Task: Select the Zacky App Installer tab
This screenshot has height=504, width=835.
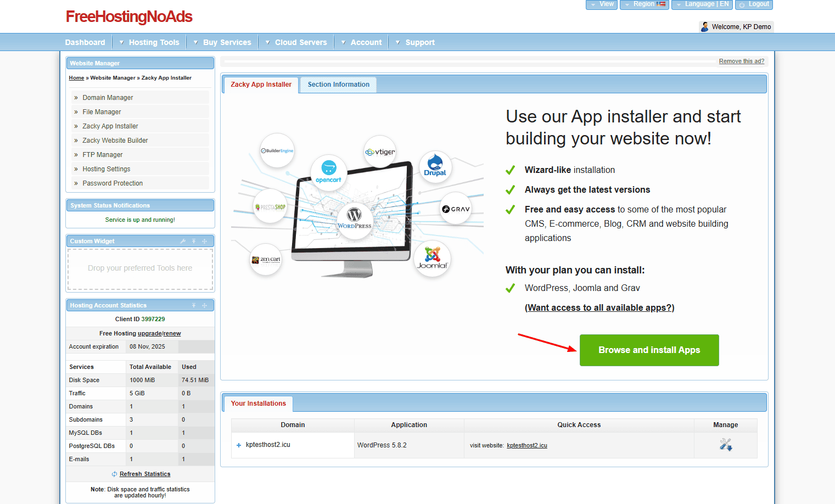Action: (261, 85)
